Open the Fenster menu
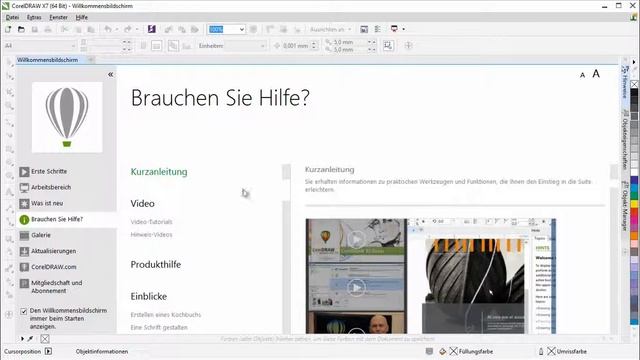 pyautogui.click(x=58, y=17)
